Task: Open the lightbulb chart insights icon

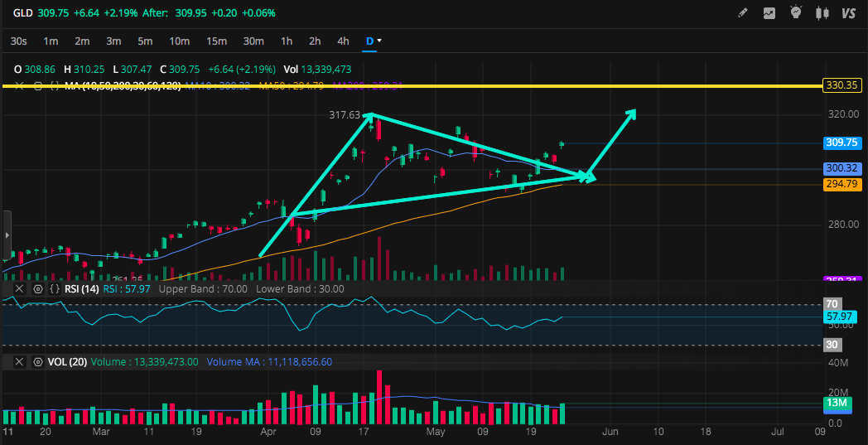Action: click(796, 12)
